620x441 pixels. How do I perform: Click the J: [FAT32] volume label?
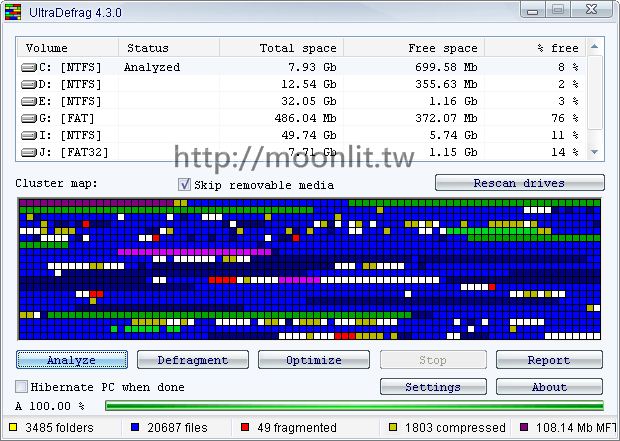pyautogui.click(x=74, y=152)
